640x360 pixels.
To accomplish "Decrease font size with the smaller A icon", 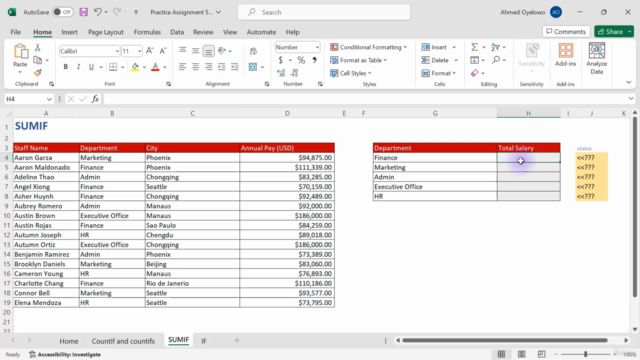I will [x=163, y=51].
